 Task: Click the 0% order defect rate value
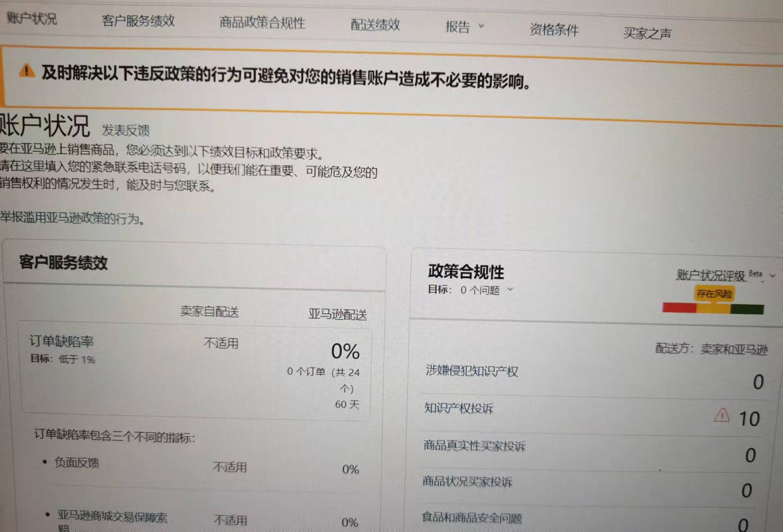pos(345,352)
